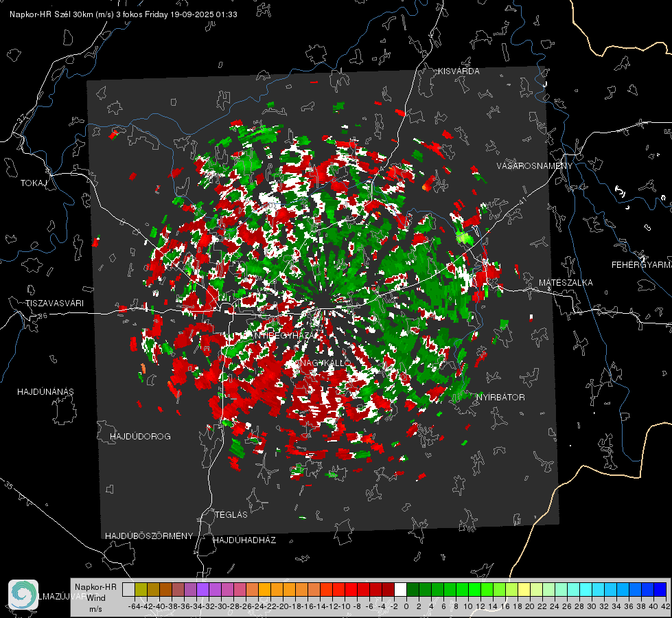Click the white zero-value legend swatch
Screen dimensions: 672x618
(400, 590)
